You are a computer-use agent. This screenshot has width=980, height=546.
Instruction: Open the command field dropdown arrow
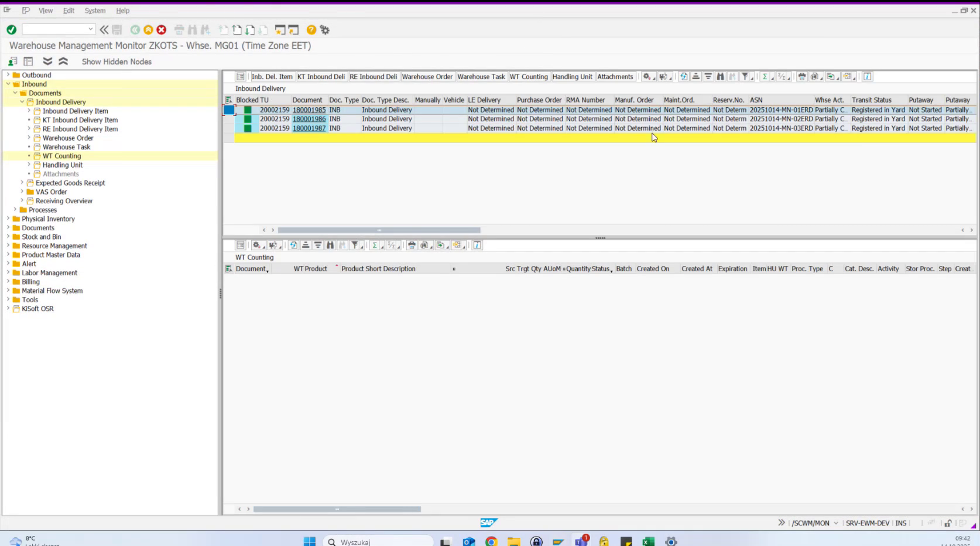[x=91, y=29]
